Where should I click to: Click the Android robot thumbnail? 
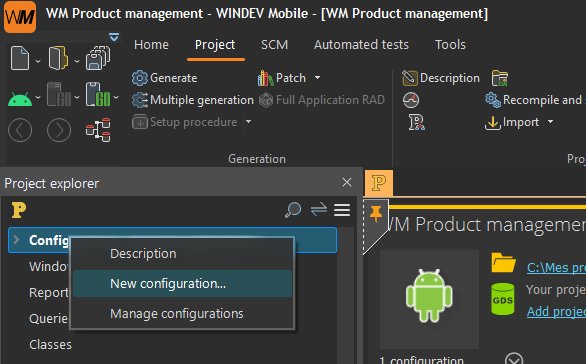pyautogui.click(x=429, y=299)
